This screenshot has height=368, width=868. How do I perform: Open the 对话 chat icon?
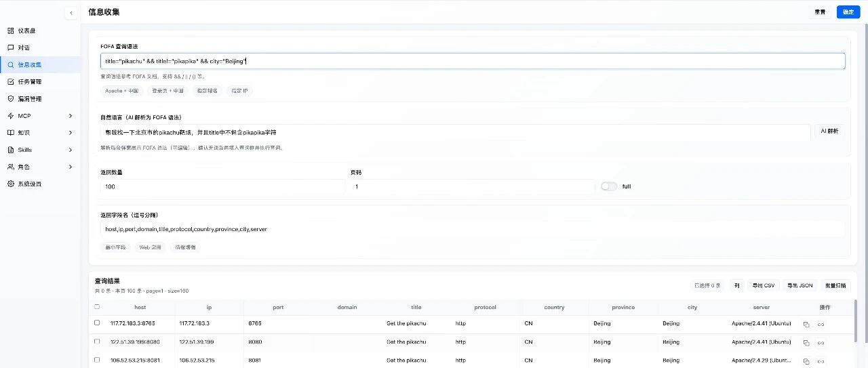click(x=10, y=47)
